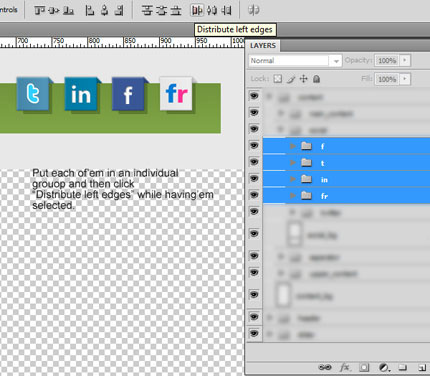430x376 pixels.
Task: Click folder icon of 'in' group
Action: coord(306,179)
